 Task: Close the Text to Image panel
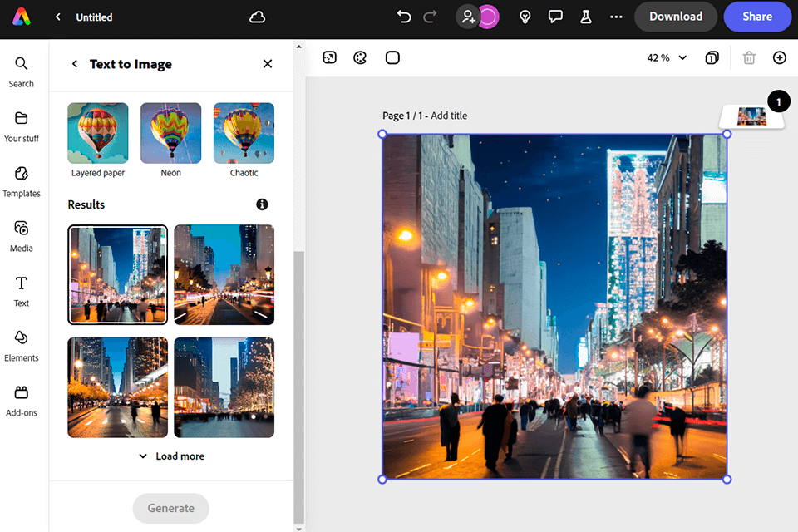click(268, 64)
